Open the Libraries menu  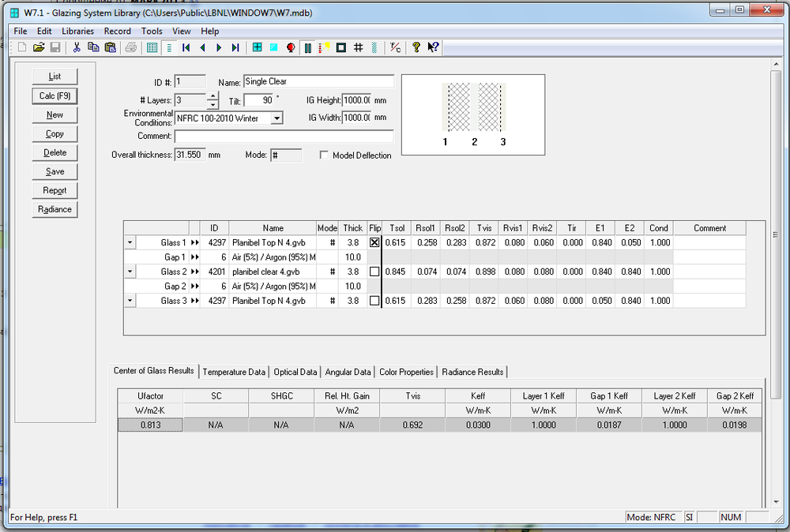(x=77, y=31)
